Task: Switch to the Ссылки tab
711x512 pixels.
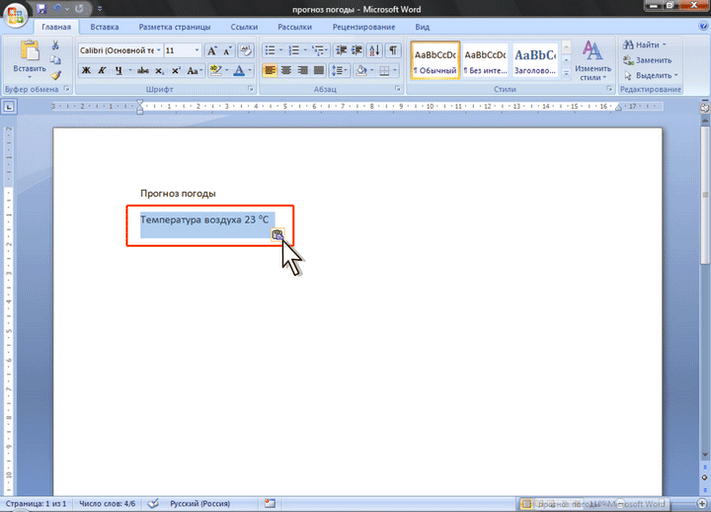Action: [x=244, y=27]
